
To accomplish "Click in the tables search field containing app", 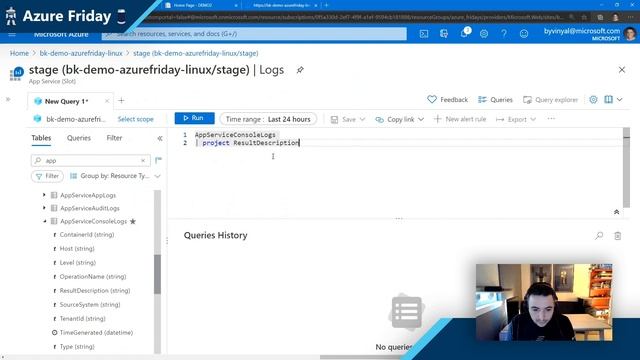I will [x=90, y=160].
